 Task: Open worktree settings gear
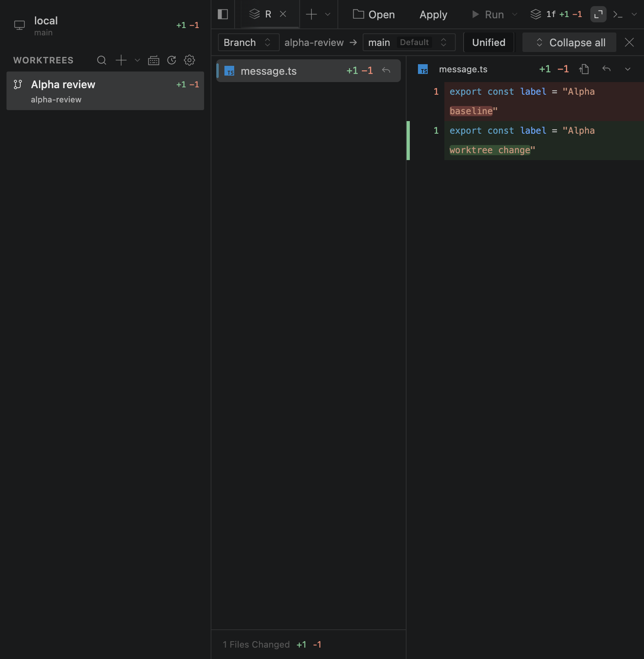point(189,60)
